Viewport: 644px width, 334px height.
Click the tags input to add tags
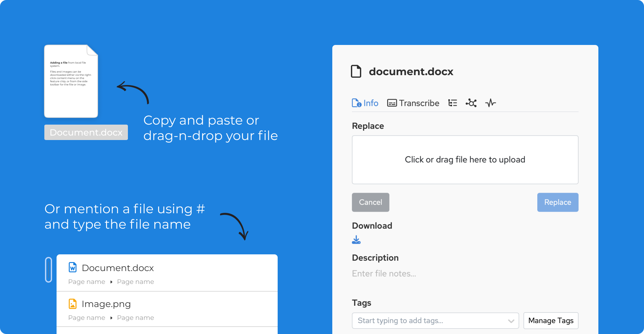tap(429, 321)
